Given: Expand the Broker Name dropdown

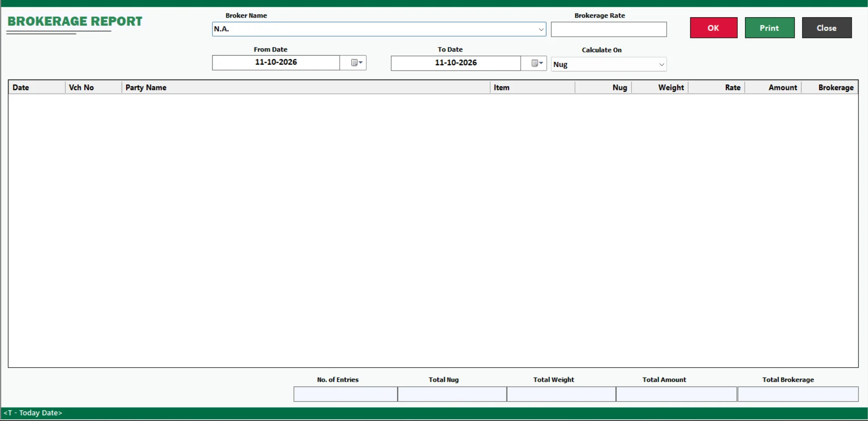Looking at the screenshot, I should pyautogui.click(x=541, y=29).
